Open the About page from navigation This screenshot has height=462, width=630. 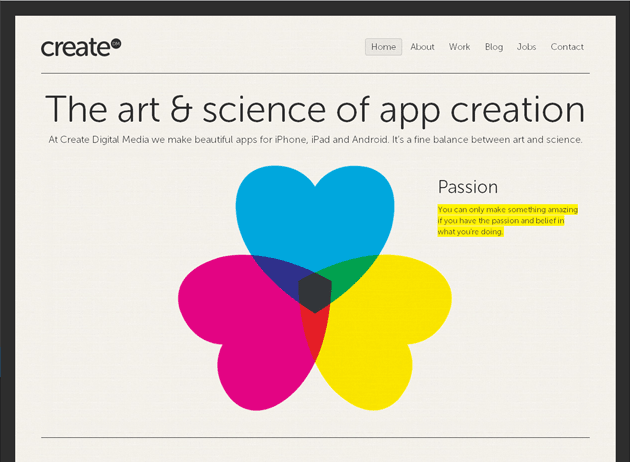tap(422, 47)
